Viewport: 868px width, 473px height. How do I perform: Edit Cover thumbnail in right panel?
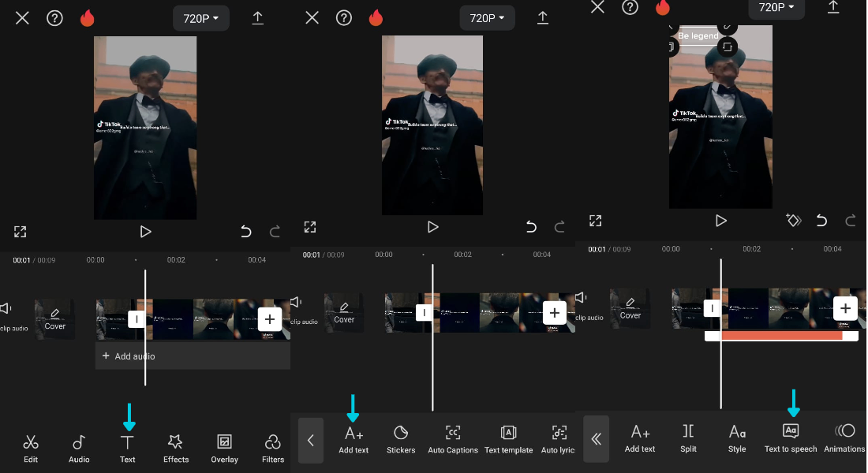(630, 308)
